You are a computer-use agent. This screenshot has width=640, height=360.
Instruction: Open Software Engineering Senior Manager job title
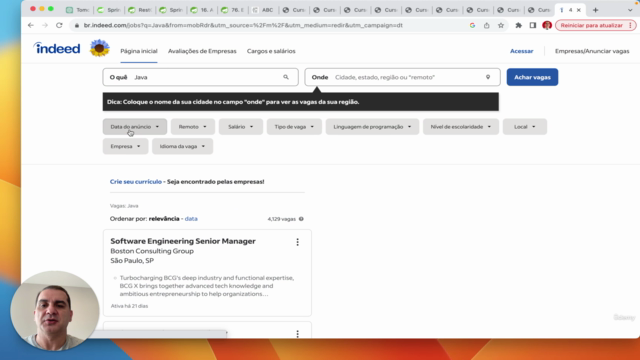point(183,241)
